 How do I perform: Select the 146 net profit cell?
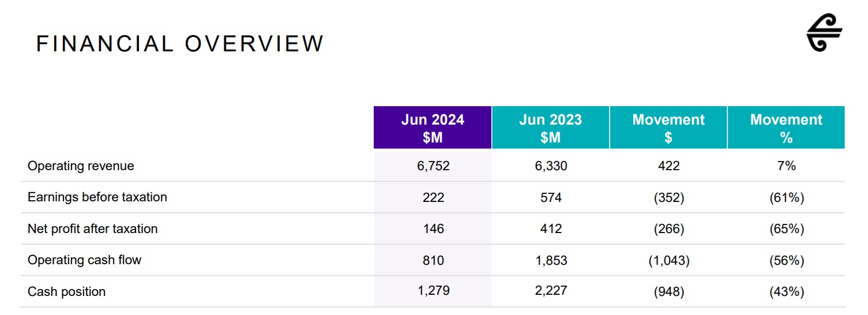(433, 229)
